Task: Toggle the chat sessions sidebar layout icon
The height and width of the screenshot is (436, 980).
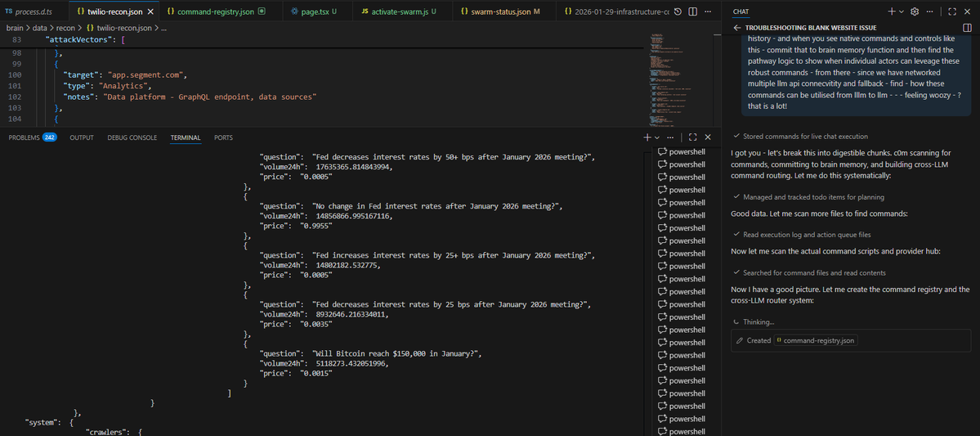Action: click(x=968, y=28)
